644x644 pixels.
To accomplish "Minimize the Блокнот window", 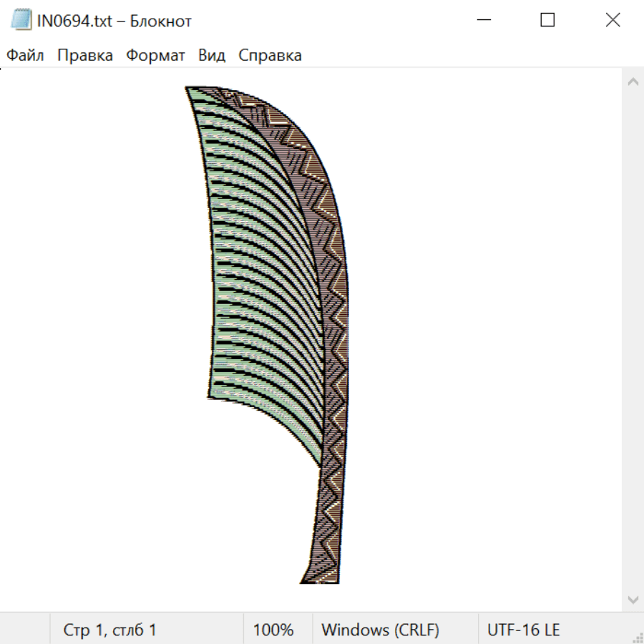I will (x=482, y=21).
